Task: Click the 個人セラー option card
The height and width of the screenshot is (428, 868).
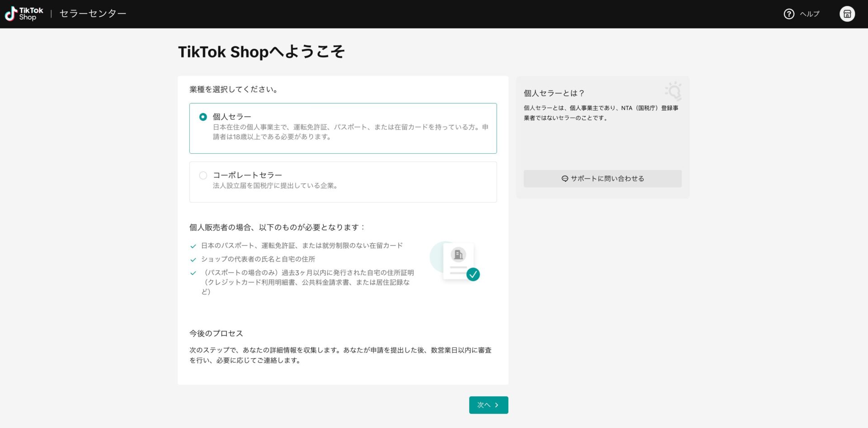Action: tap(343, 128)
